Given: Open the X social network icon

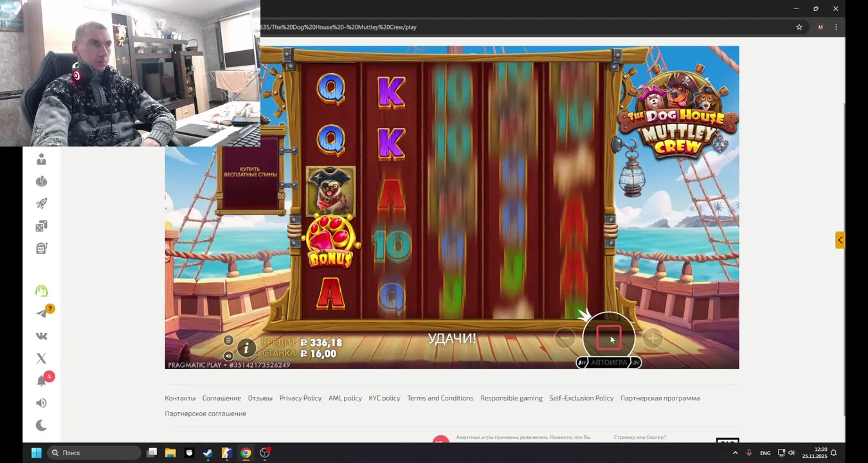Looking at the screenshot, I should 42,358.
